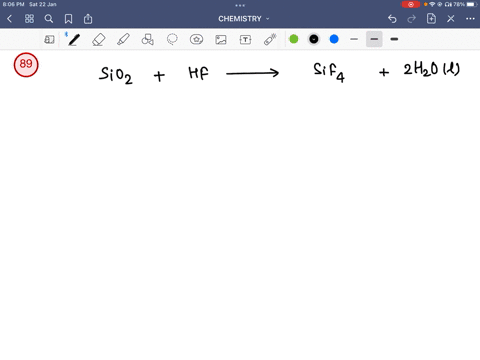
Task: Tap the handwritten SiO2 formula
Action: [x=116, y=75]
